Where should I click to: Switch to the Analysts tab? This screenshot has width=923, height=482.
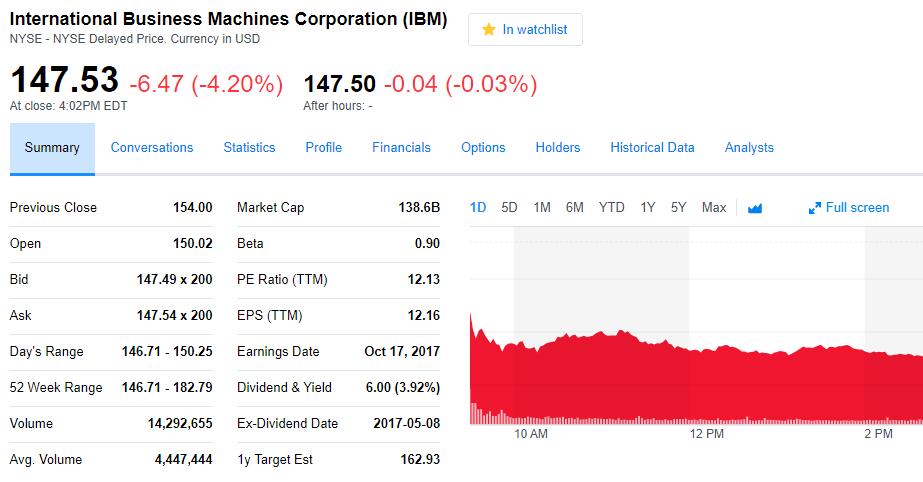click(749, 148)
